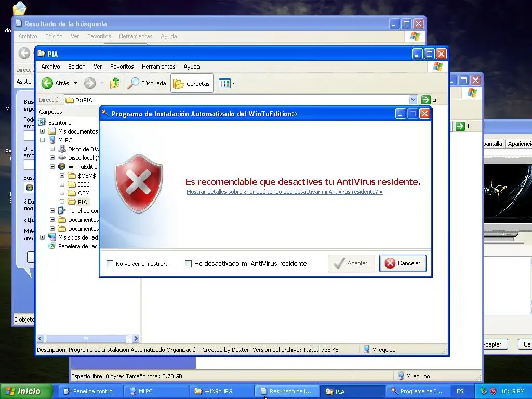Collapse the WinTuEdition drive node
This screenshot has width=532, height=399.
[52, 167]
